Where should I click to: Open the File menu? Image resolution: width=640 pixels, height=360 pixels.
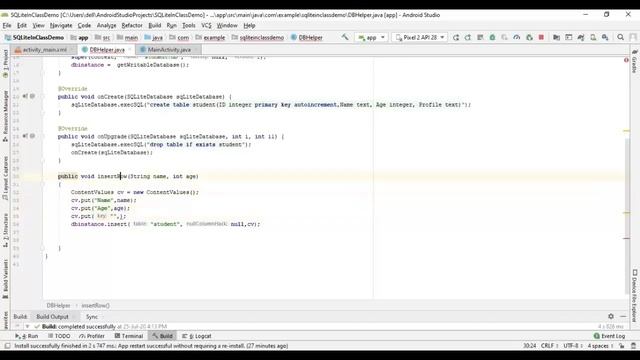(x=7, y=25)
